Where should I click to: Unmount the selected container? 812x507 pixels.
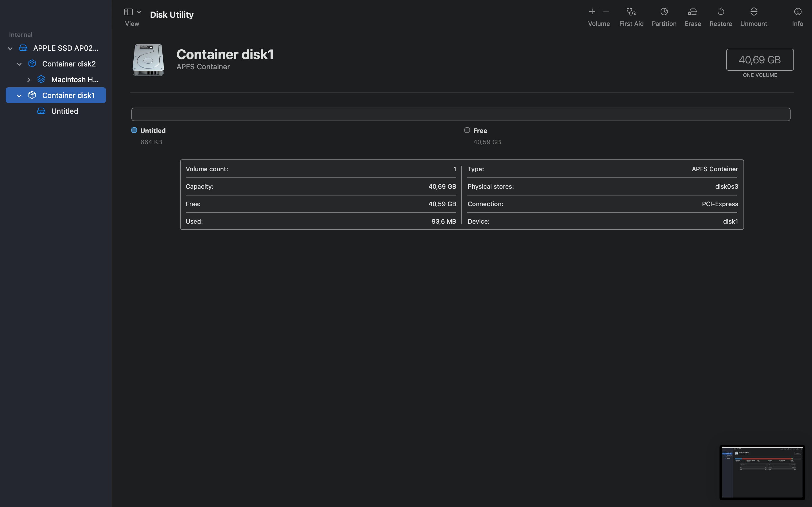coord(754,16)
